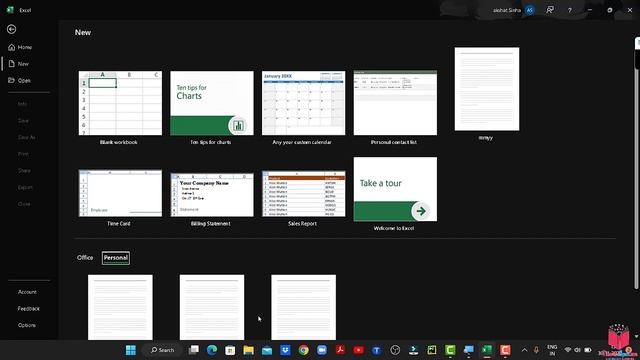Open the Home page in sidebar
Image resolution: width=640 pixels, height=360 pixels.
point(20,47)
